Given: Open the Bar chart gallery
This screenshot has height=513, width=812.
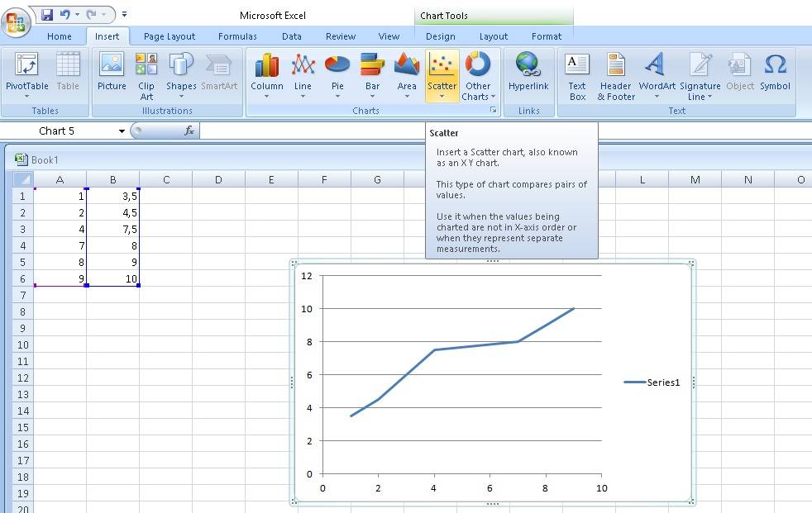Looking at the screenshot, I should [372, 75].
